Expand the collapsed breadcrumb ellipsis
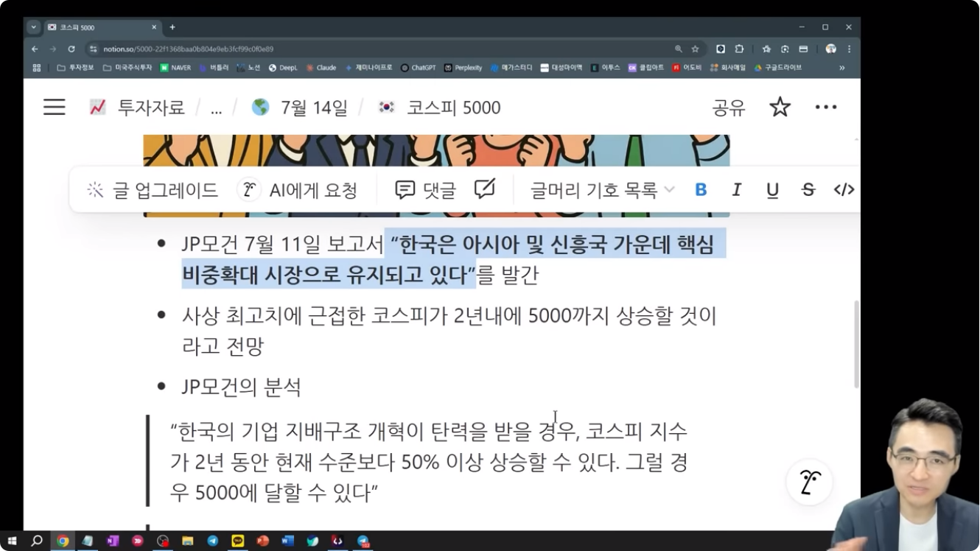 [216, 108]
